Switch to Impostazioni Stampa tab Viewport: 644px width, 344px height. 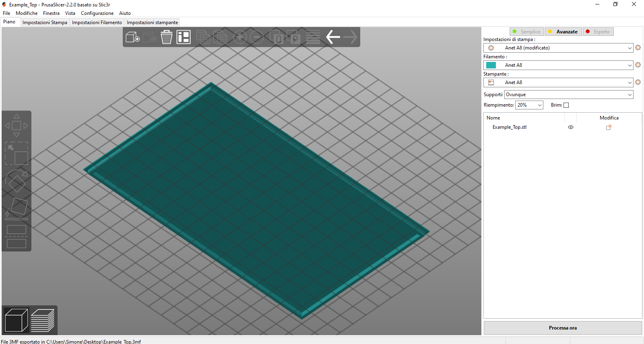click(45, 23)
